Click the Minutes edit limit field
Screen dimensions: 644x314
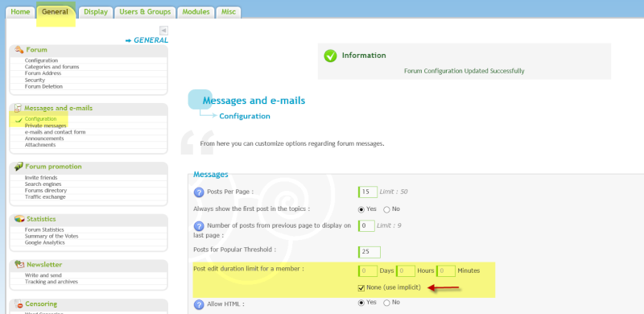(x=446, y=271)
